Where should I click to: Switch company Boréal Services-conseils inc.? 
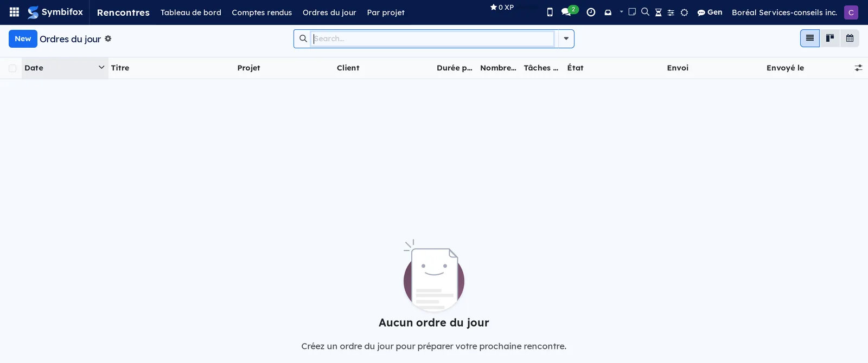tap(784, 12)
